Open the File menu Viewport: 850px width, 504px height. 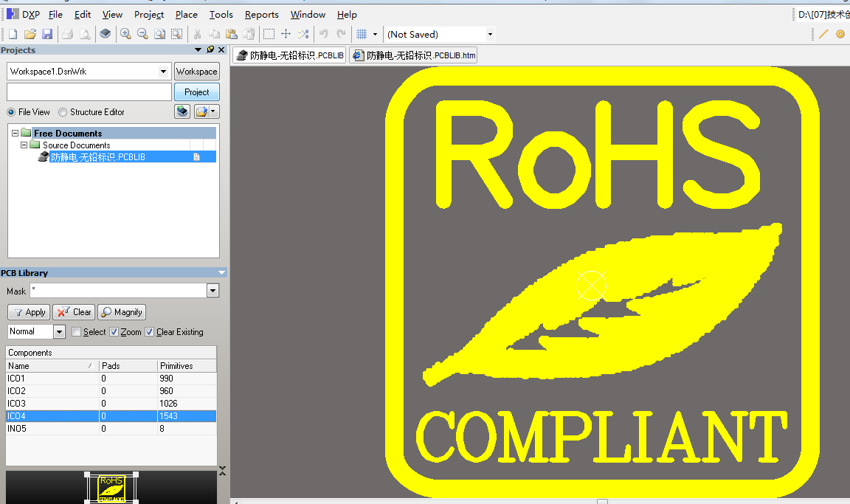pos(55,15)
